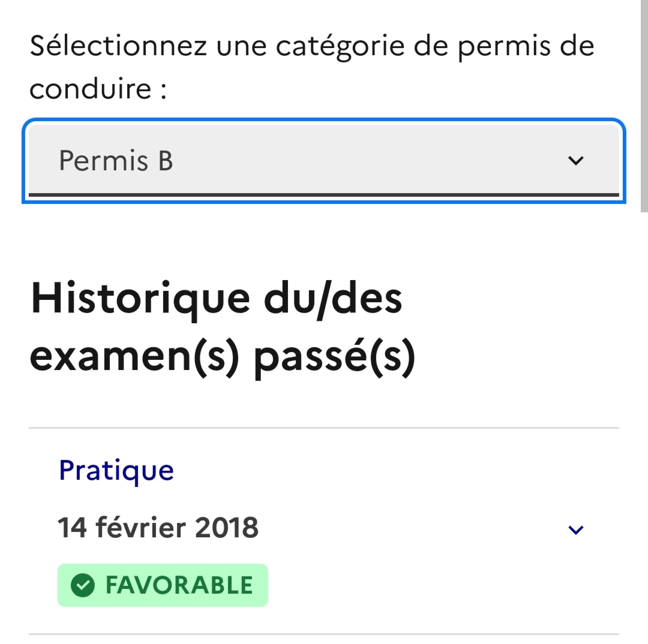
Task: Click the dark underline of the Permis B select
Action: pos(324,195)
